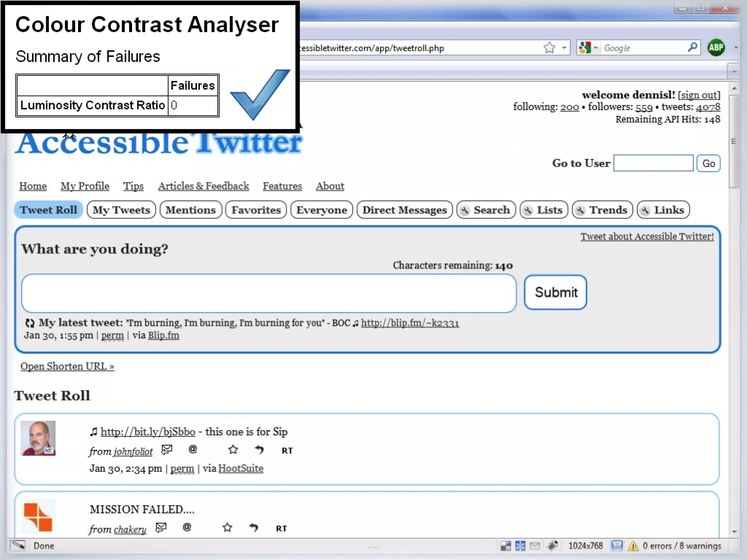Click the @ mention icon on johnfoliot tweet
Image resolution: width=747 pixels, height=560 pixels.
pos(193,449)
